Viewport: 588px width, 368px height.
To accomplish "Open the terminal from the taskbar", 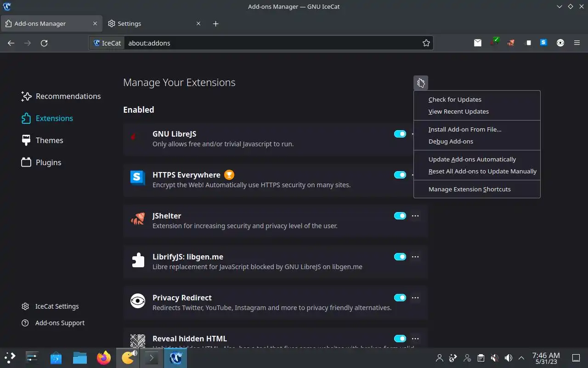I will [152, 357].
